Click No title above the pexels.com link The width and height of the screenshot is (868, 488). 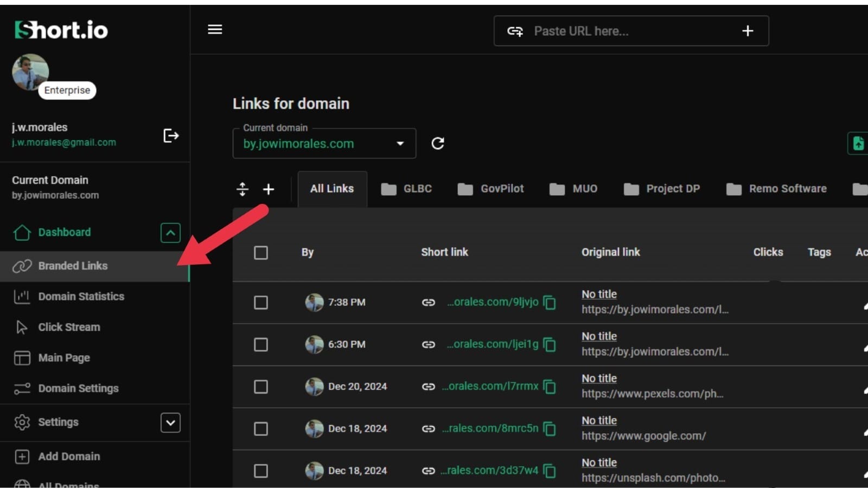(599, 378)
